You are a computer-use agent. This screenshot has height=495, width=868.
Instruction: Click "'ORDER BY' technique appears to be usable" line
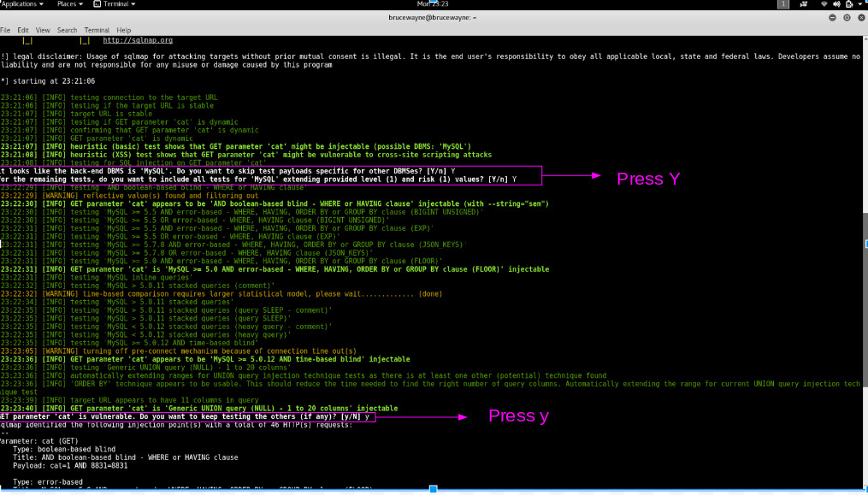click(x=431, y=387)
